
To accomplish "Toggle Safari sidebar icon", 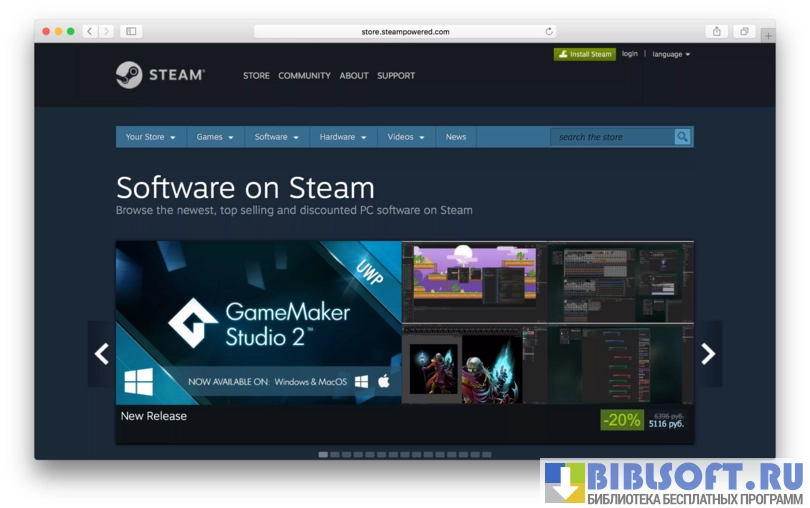I will click(x=131, y=31).
